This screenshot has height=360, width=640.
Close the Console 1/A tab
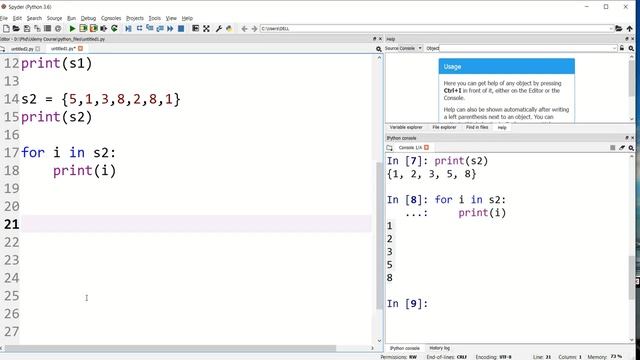[x=427, y=147]
